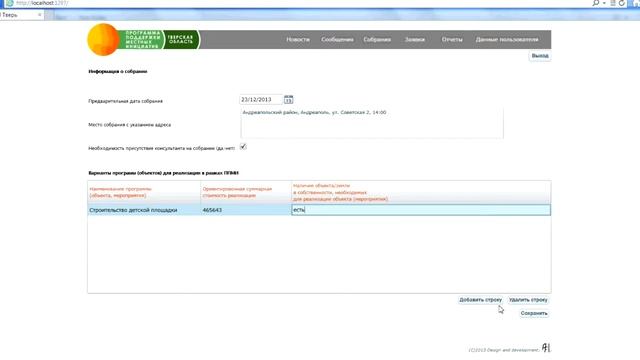Close the Тверь browser tab
Viewport: 640px width, 360px height.
[40, 15]
